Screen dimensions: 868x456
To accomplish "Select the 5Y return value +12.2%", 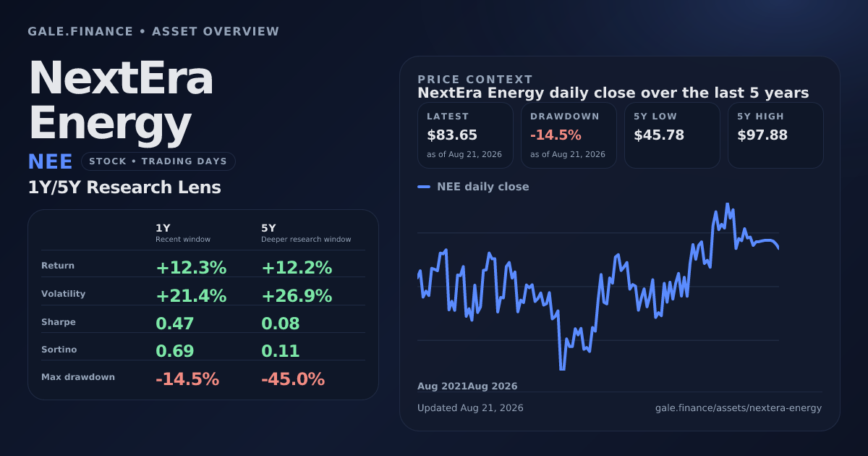I will 297,268.
